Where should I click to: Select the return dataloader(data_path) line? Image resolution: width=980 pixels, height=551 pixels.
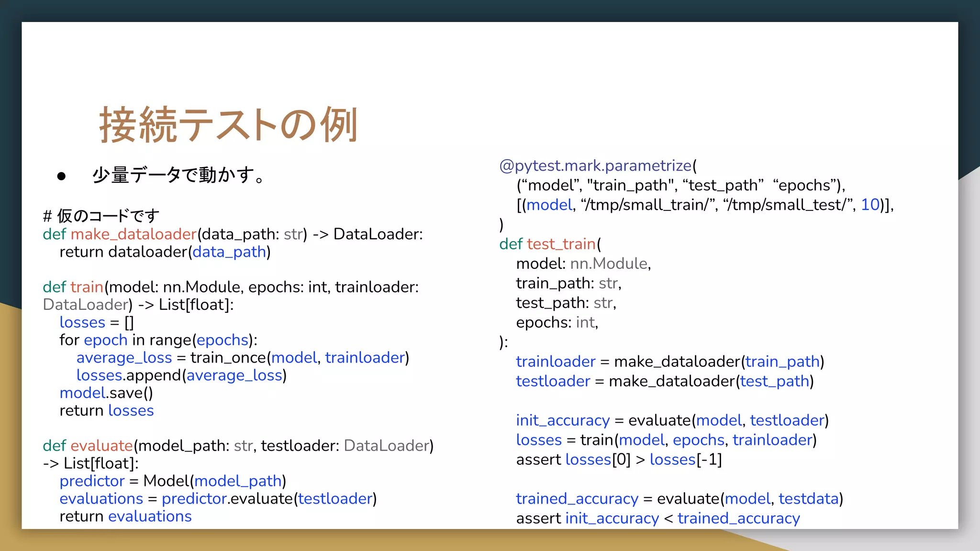coord(165,252)
